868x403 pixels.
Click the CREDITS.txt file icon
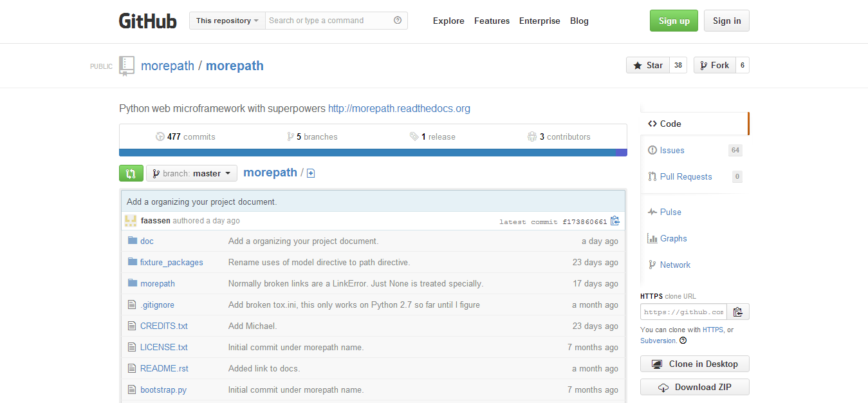point(132,326)
